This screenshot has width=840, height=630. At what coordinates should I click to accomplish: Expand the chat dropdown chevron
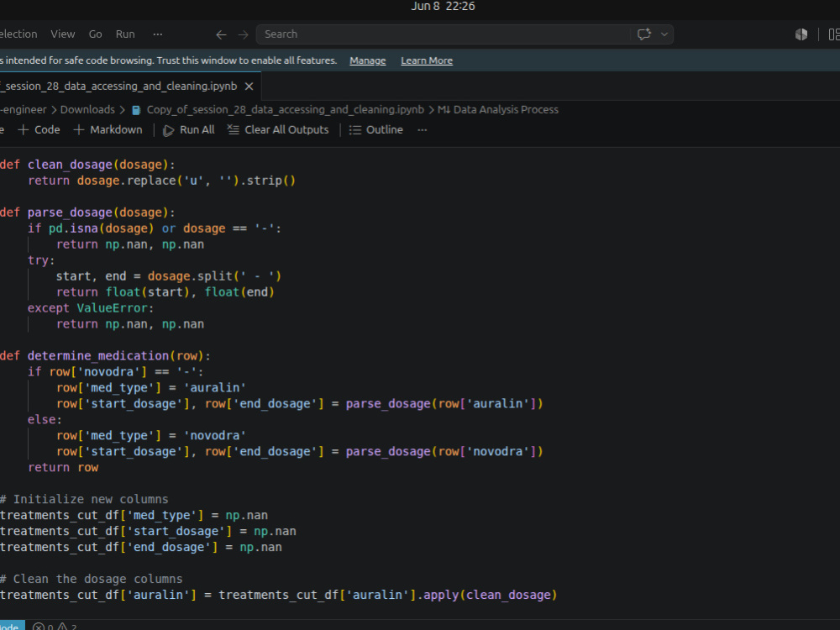[x=664, y=34]
